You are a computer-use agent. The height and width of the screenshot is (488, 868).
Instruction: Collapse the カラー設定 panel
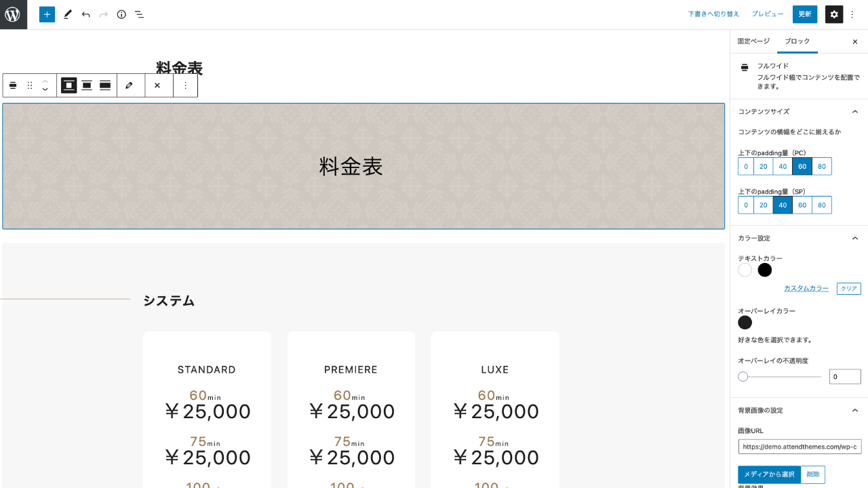[x=855, y=239]
